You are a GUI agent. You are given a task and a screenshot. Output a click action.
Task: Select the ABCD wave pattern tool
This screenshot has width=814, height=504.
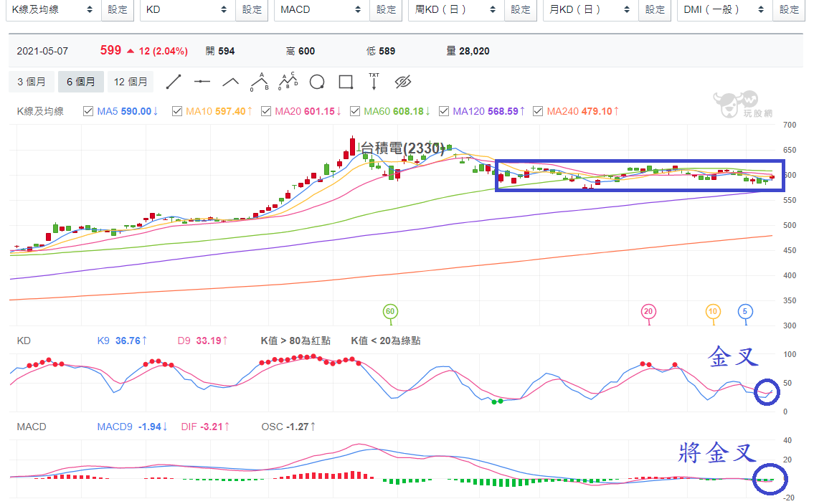(x=288, y=82)
